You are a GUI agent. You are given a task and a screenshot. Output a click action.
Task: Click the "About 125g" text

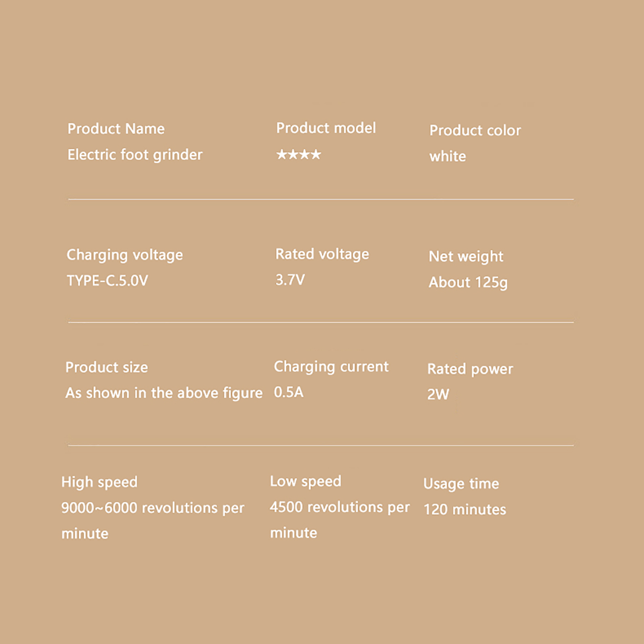point(468,283)
